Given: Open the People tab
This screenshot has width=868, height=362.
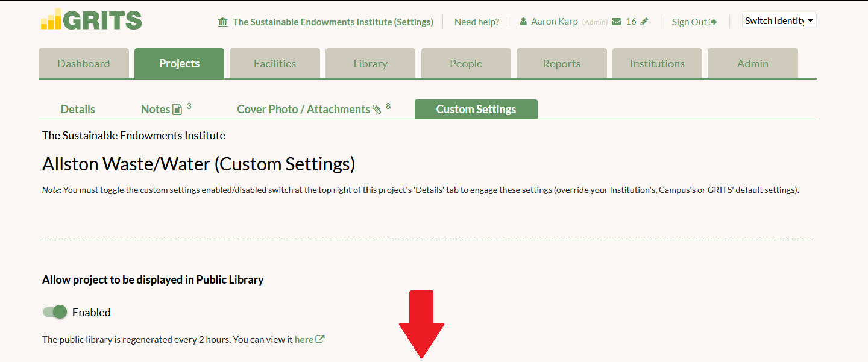Looking at the screenshot, I should click(x=466, y=63).
